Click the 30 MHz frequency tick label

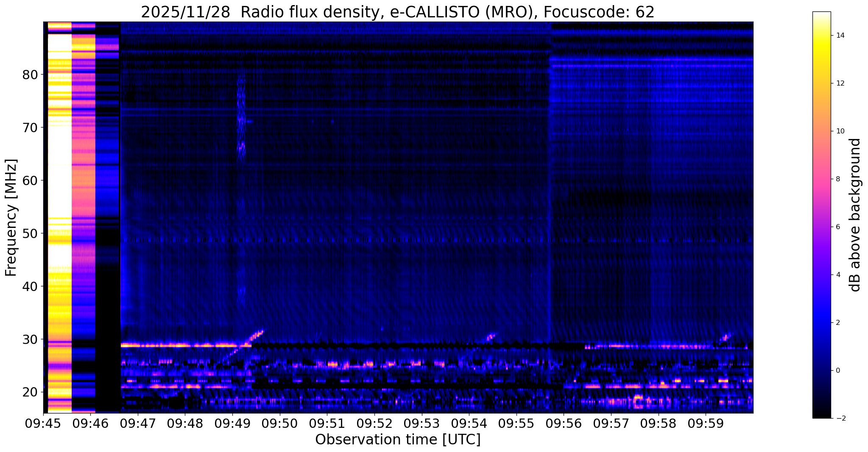(x=30, y=339)
